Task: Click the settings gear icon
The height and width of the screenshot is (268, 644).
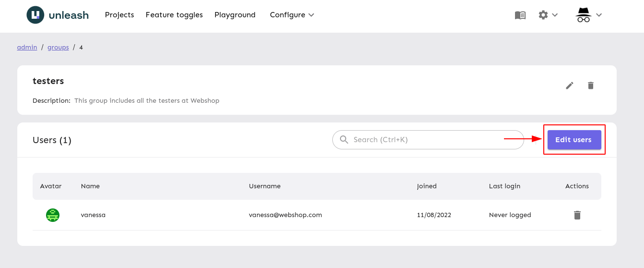Action: click(x=543, y=15)
